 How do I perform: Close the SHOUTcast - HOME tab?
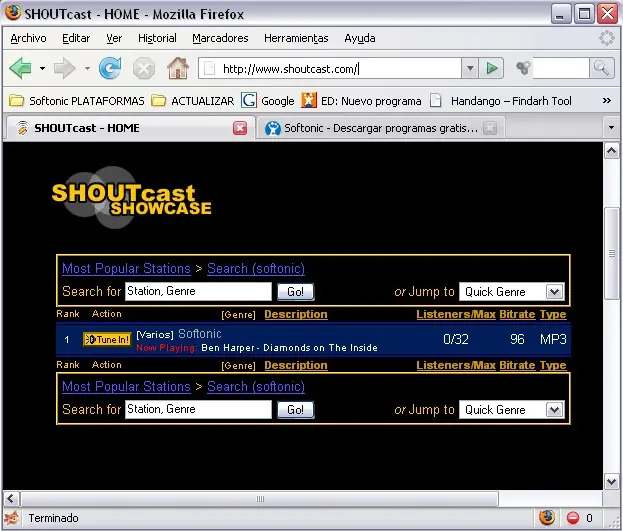[240, 128]
